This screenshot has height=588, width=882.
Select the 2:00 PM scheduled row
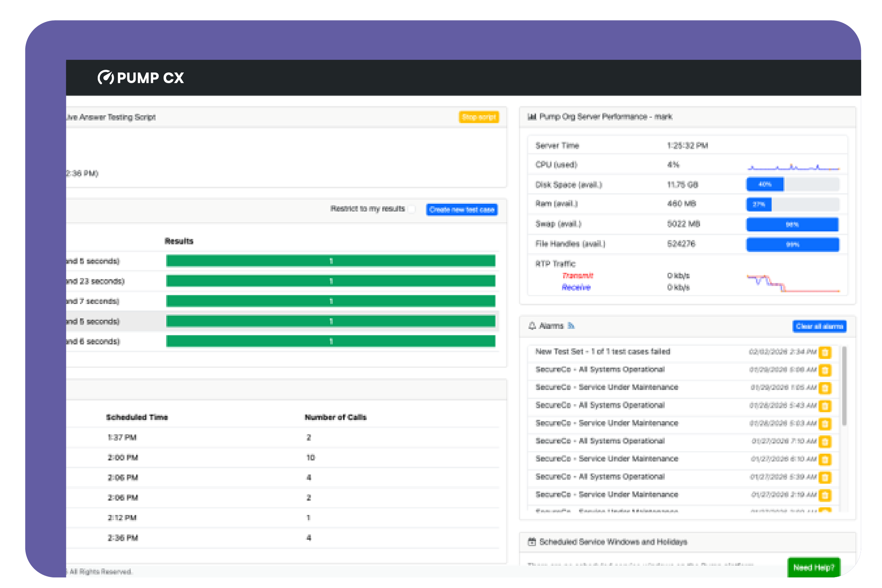pos(123,457)
